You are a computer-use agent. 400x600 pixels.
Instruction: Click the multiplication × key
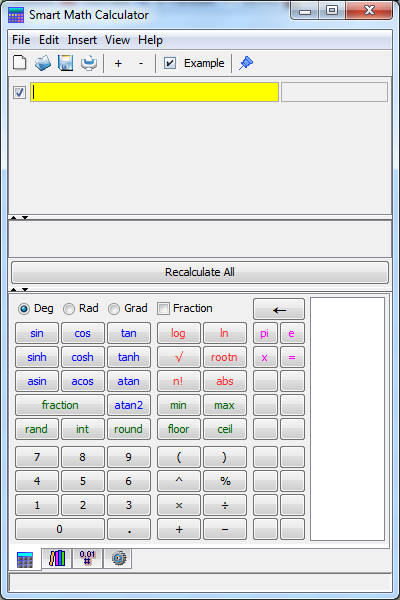(x=178, y=505)
